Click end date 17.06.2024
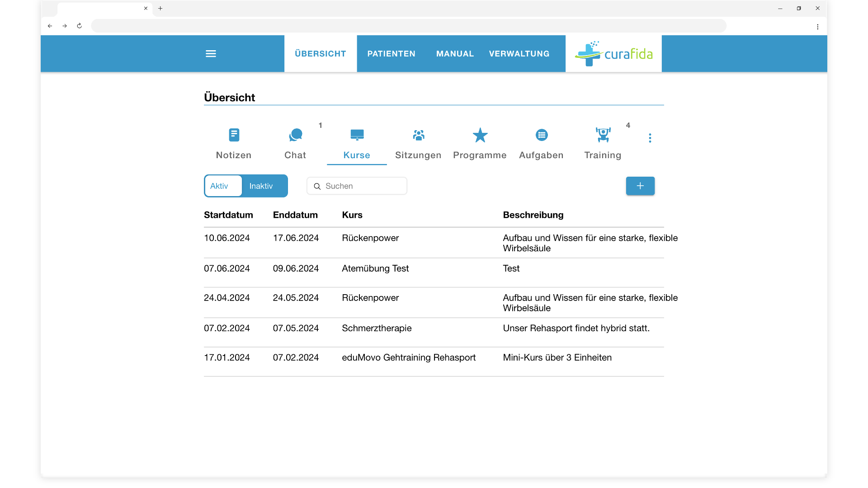Screen dimensions: 868x488 pos(296,238)
